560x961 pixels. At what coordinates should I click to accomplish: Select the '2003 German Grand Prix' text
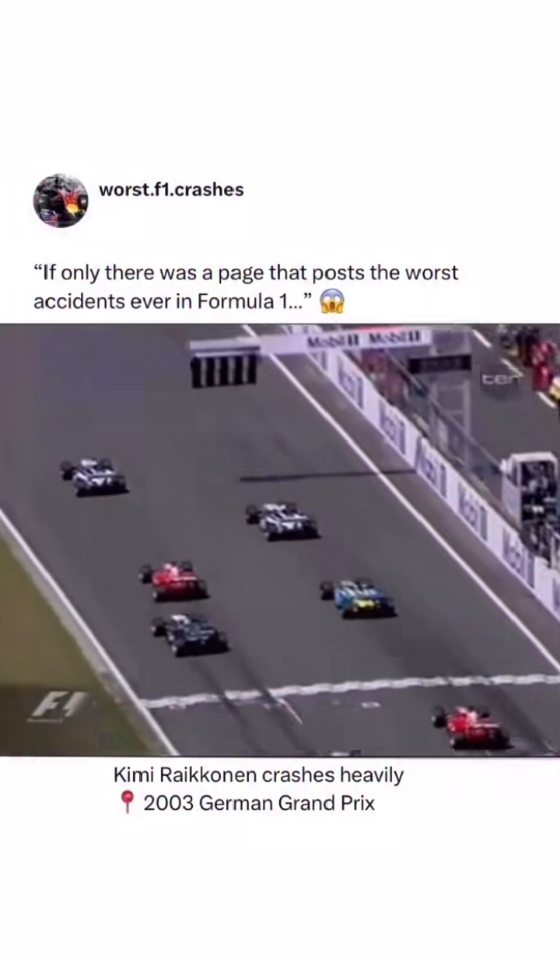pos(259,803)
